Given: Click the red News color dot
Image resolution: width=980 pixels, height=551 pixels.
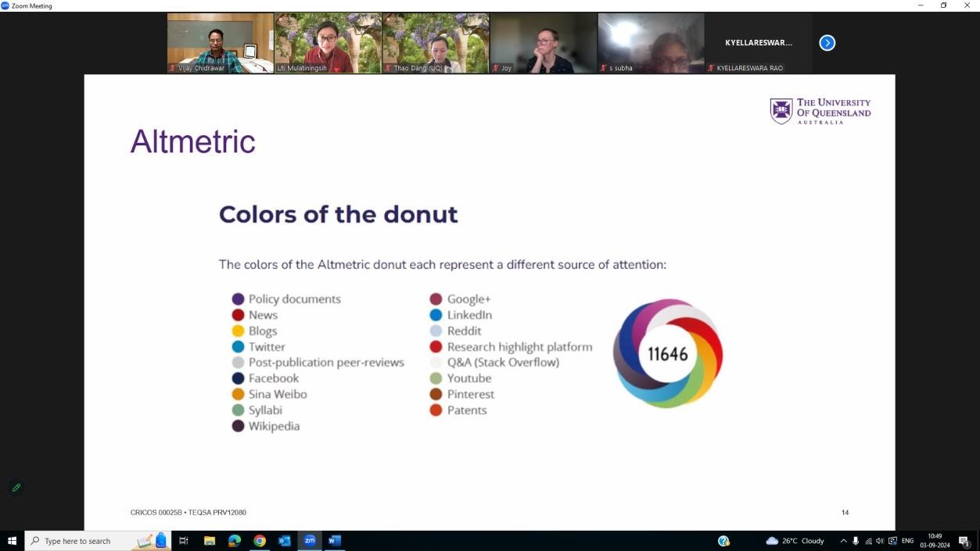Looking at the screenshot, I should coord(238,315).
